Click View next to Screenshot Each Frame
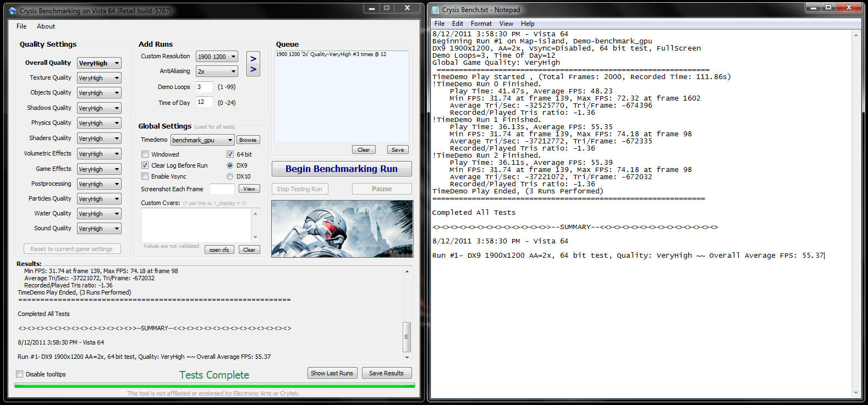This screenshot has width=868, height=405. (x=249, y=189)
